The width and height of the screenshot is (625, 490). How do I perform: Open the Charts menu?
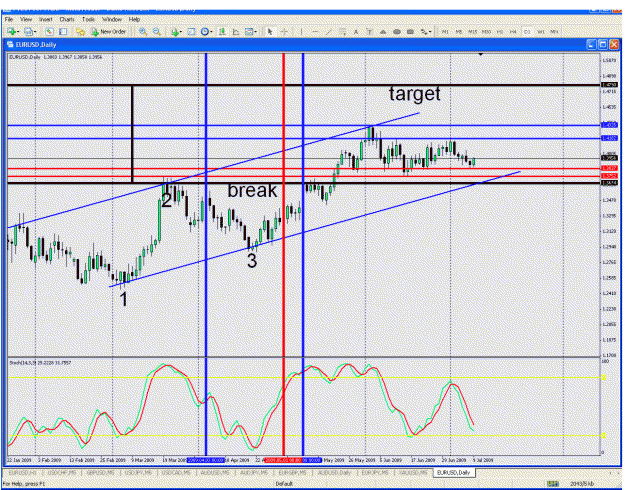[67, 19]
